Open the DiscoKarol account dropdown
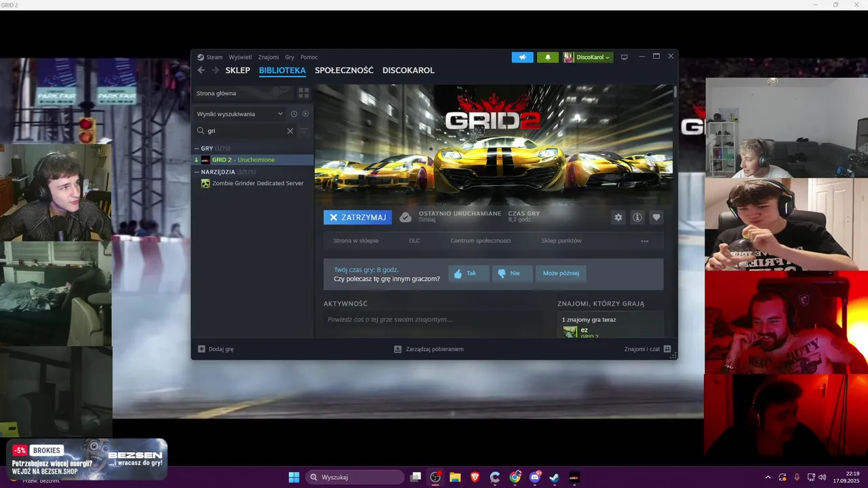 click(587, 57)
